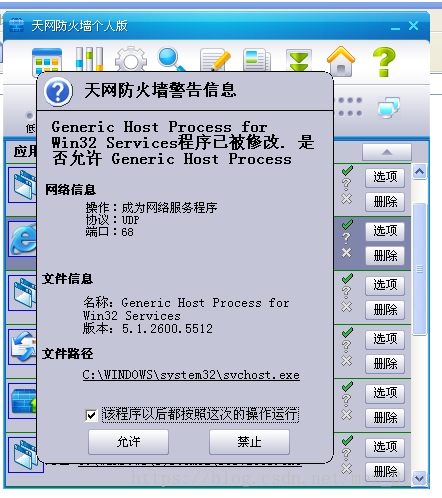Screen dimensions: 442x498
Task: Collapse panel using the up-triangle button
Action: (387, 152)
